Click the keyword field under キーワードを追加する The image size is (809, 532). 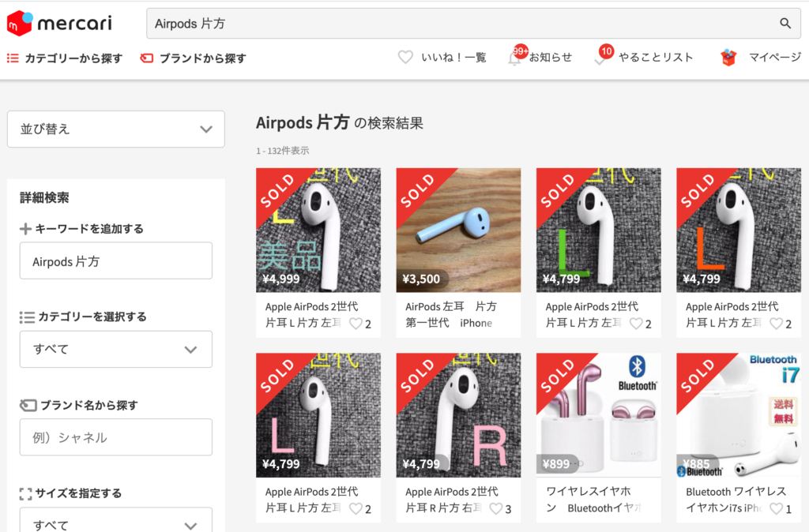click(x=116, y=260)
